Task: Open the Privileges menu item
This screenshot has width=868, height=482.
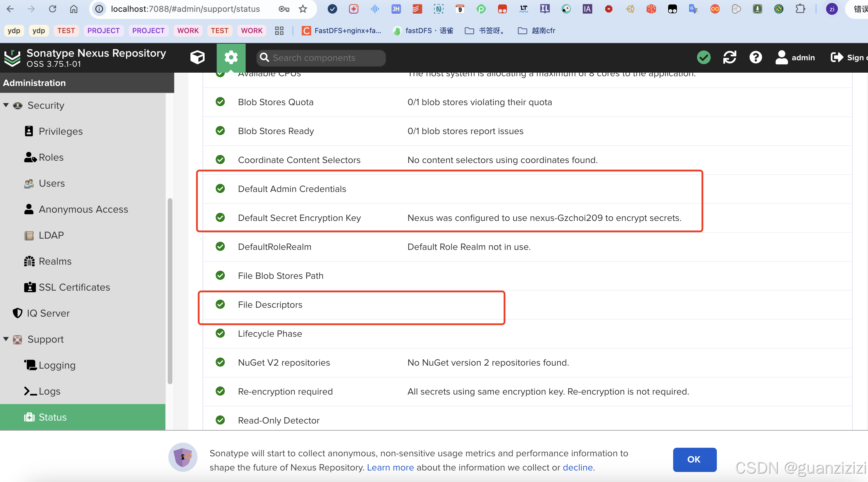Action: (61, 131)
